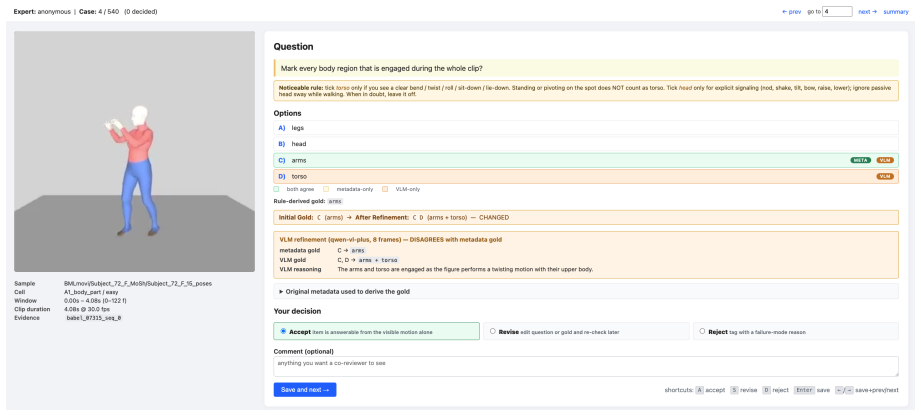Go to next case via next link

[868, 11]
